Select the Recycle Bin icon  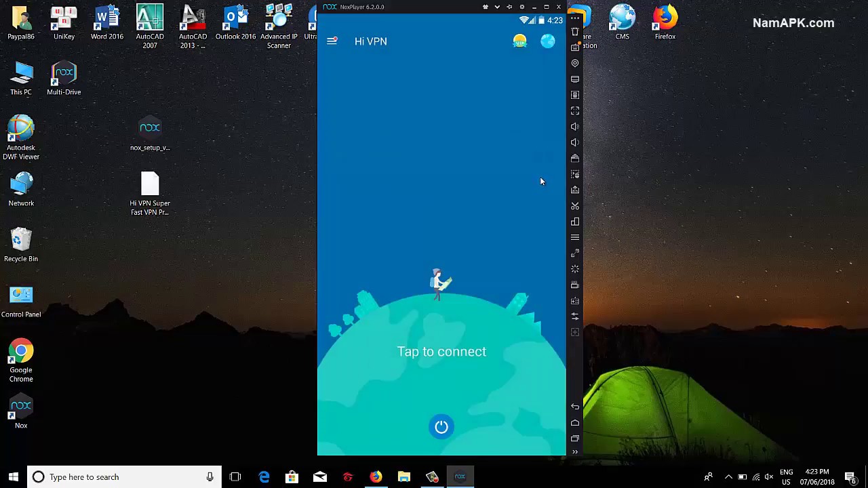(x=21, y=245)
